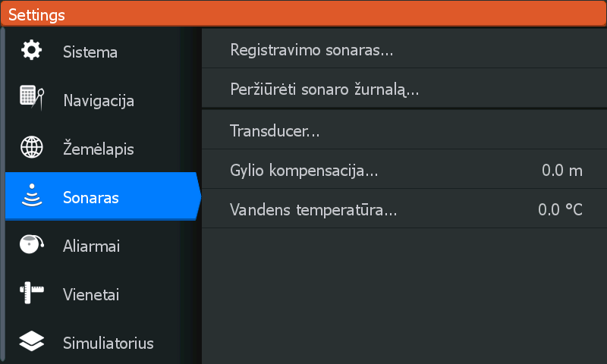Open Gylio kompensacija setting

(x=404, y=170)
